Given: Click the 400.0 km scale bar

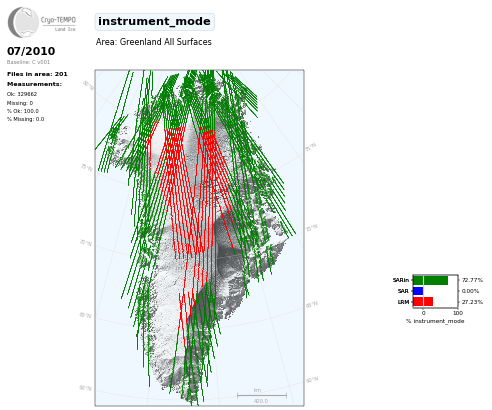Looking at the screenshot, I should pos(262,396).
